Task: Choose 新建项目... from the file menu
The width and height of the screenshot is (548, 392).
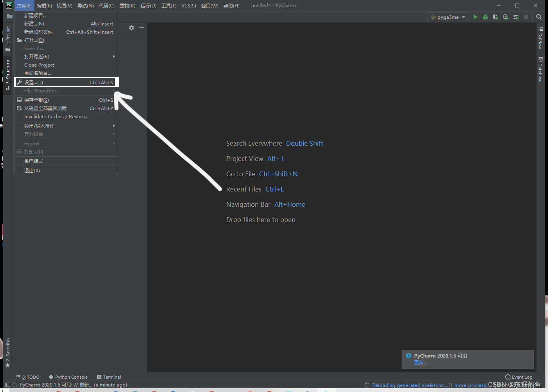Action: point(66,16)
